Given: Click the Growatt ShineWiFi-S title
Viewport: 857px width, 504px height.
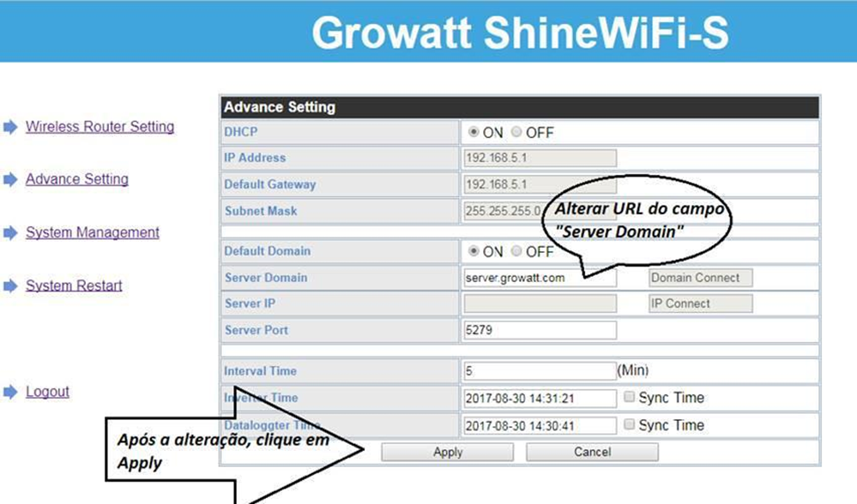Looking at the screenshot, I should point(520,33).
